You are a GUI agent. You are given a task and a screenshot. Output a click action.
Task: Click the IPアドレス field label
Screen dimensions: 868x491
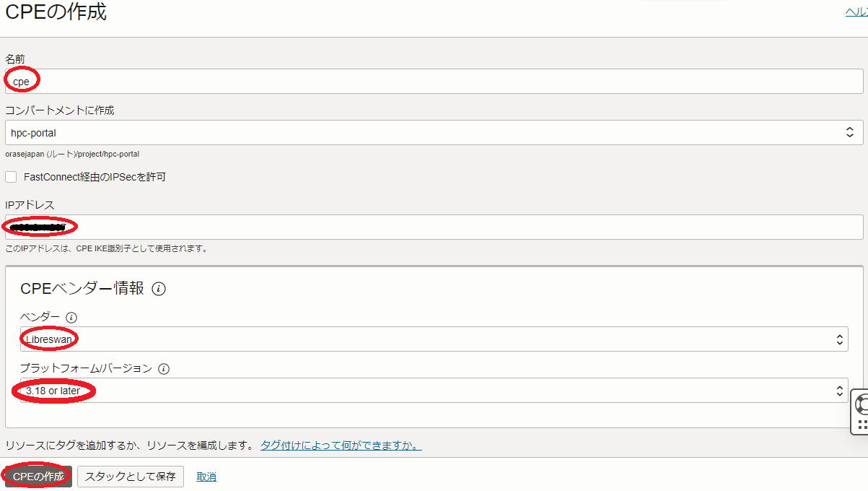pos(30,205)
